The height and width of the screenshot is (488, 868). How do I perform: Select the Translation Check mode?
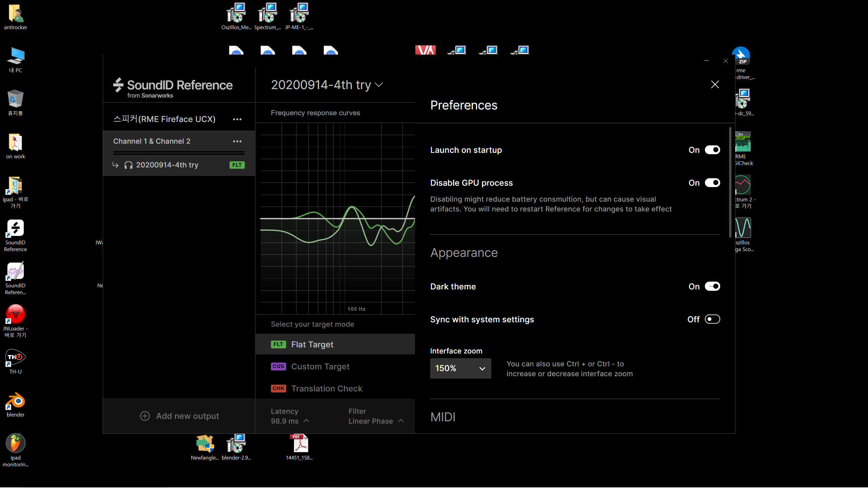coord(335,388)
